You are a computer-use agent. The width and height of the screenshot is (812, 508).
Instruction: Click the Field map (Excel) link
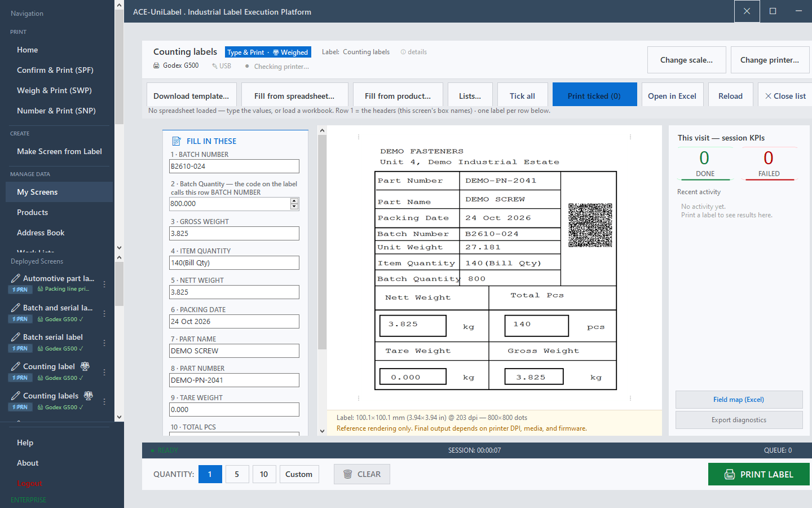click(x=739, y=400)
